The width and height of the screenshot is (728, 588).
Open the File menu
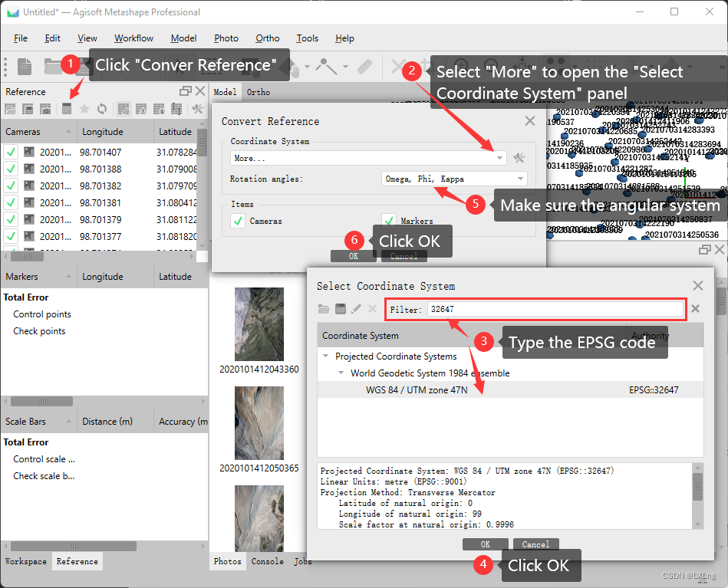click(x=21, y=38)
